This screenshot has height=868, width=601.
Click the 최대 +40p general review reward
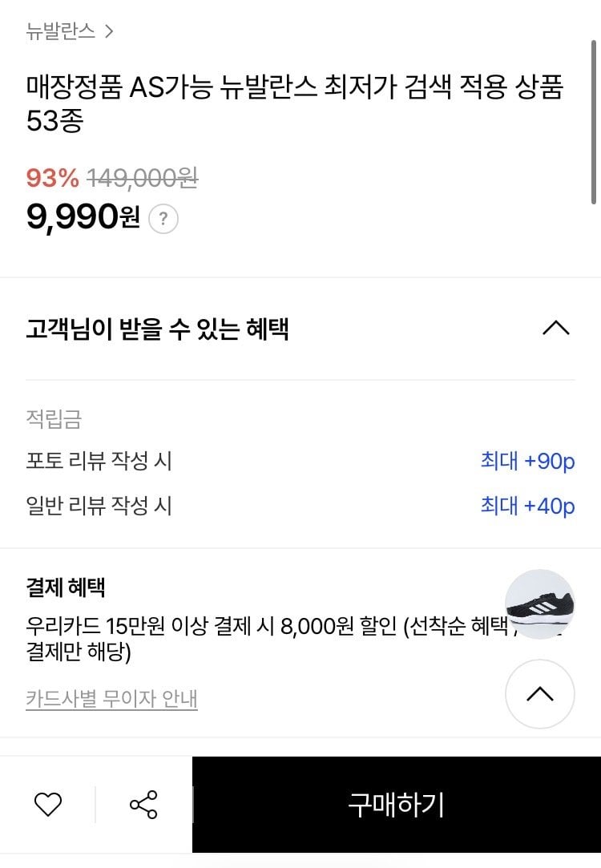click(x=527, y=507)
